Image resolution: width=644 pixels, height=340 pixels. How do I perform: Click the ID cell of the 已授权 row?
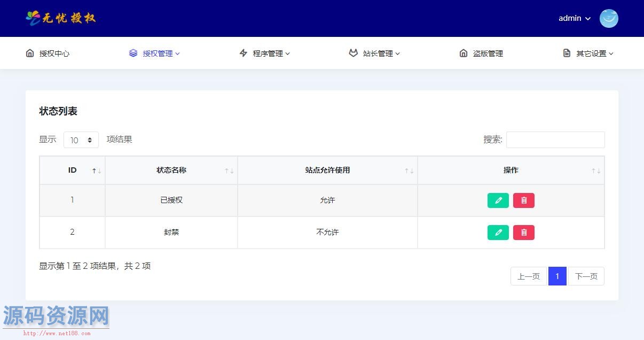72,200
